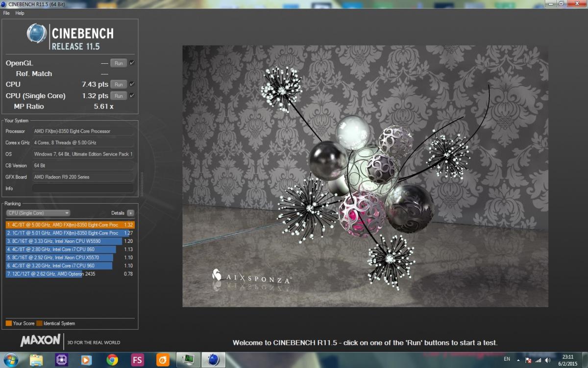
Task: Toggle the CPU (Single Core) checkbox
Action: coord(132,95)
